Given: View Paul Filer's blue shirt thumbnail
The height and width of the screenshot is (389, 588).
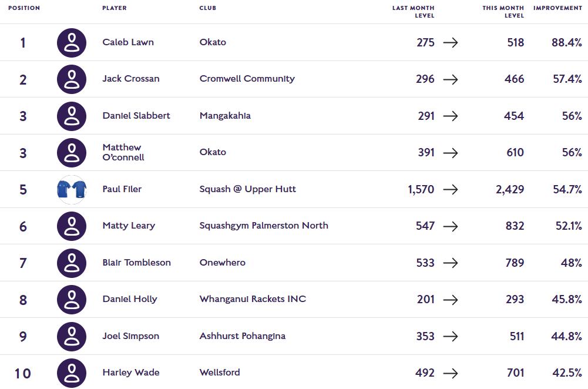Looking at the screenshot, I should pyautogui.click(x=72, y=189).
